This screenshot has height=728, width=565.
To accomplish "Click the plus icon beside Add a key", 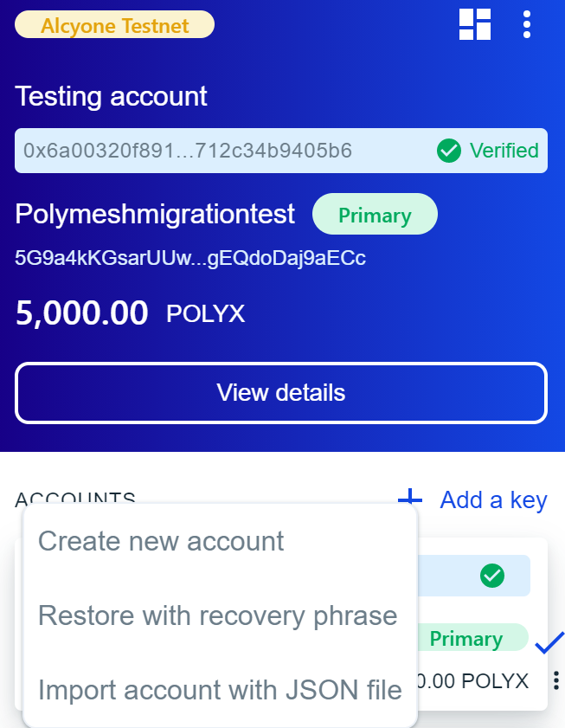I will coord(409,499).
